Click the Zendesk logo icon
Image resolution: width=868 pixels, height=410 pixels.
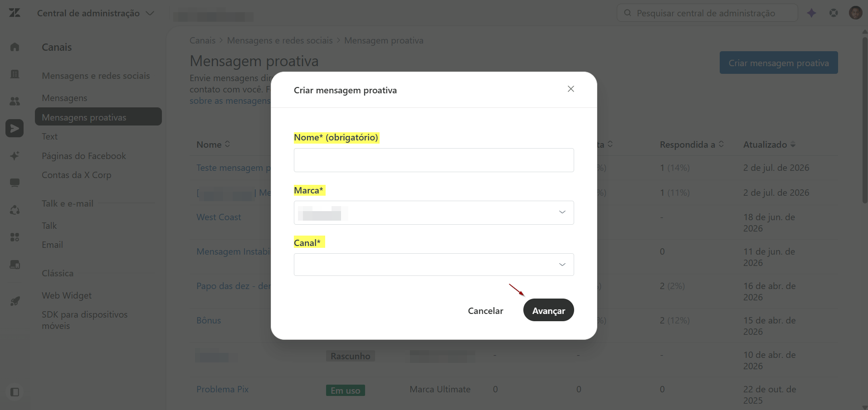[15, 13]
